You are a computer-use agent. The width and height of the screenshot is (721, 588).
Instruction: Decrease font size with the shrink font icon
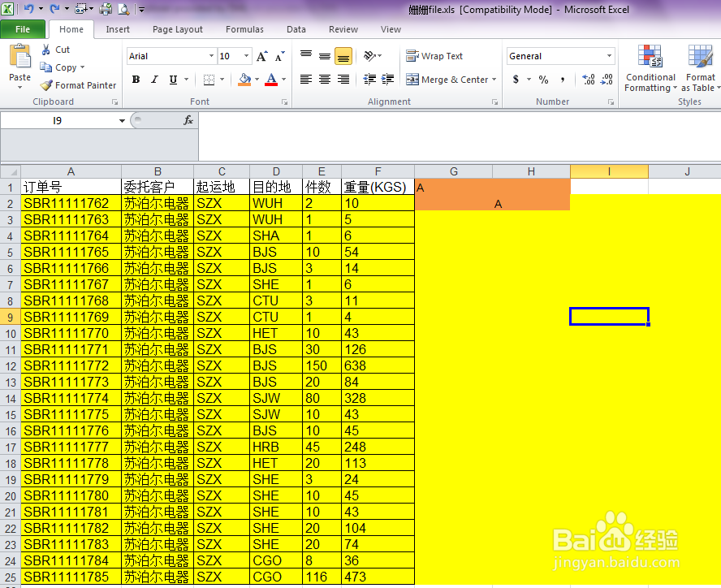(x=279, y=56)
